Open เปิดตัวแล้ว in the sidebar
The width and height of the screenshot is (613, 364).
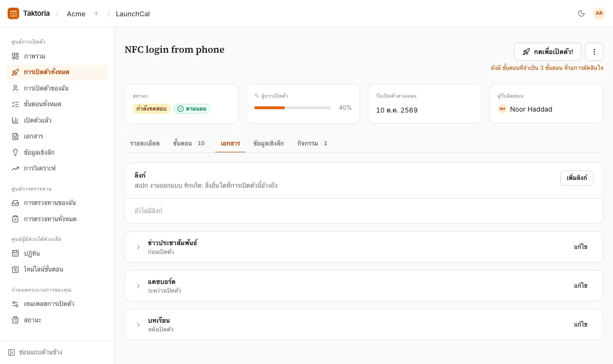click(57, 120)
